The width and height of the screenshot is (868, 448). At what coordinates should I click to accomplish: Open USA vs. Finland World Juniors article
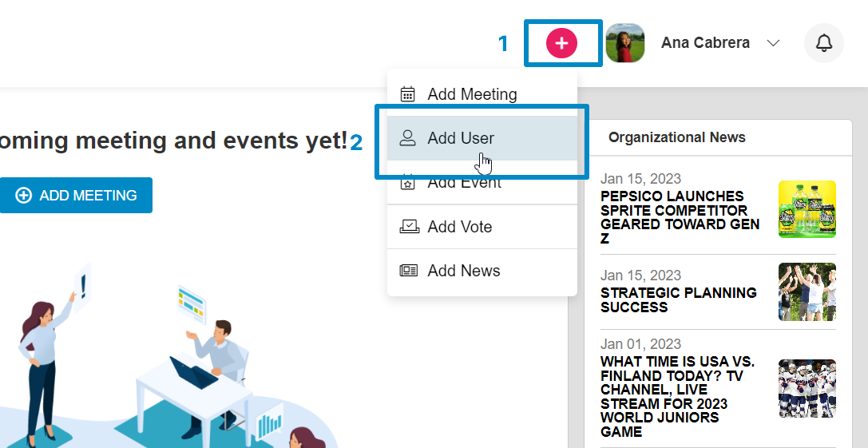[x=677, y=396]
